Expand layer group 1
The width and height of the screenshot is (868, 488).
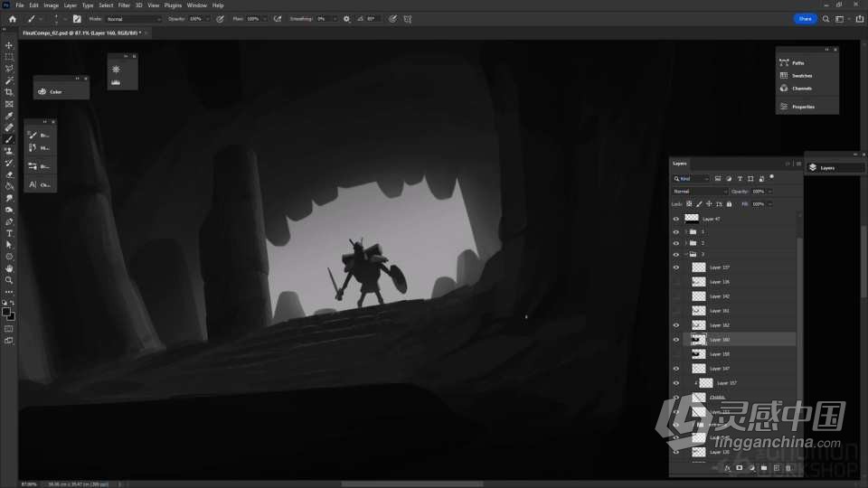click(x=686, y=232)
